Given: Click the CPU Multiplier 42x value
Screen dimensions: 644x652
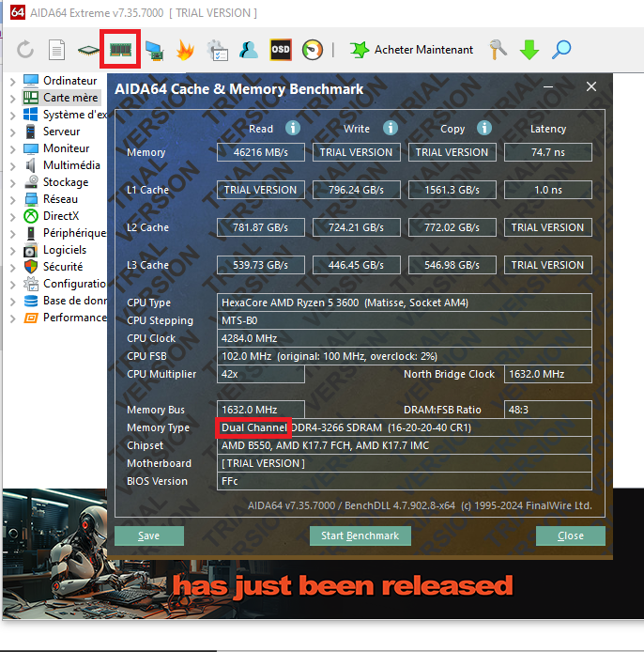Looking at the screenshot, I should (x=260, y=374).
